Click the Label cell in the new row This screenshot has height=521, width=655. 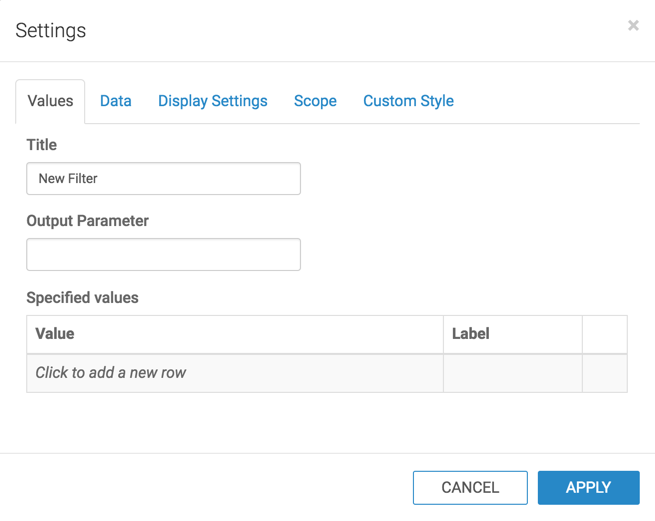pos(512,373)
